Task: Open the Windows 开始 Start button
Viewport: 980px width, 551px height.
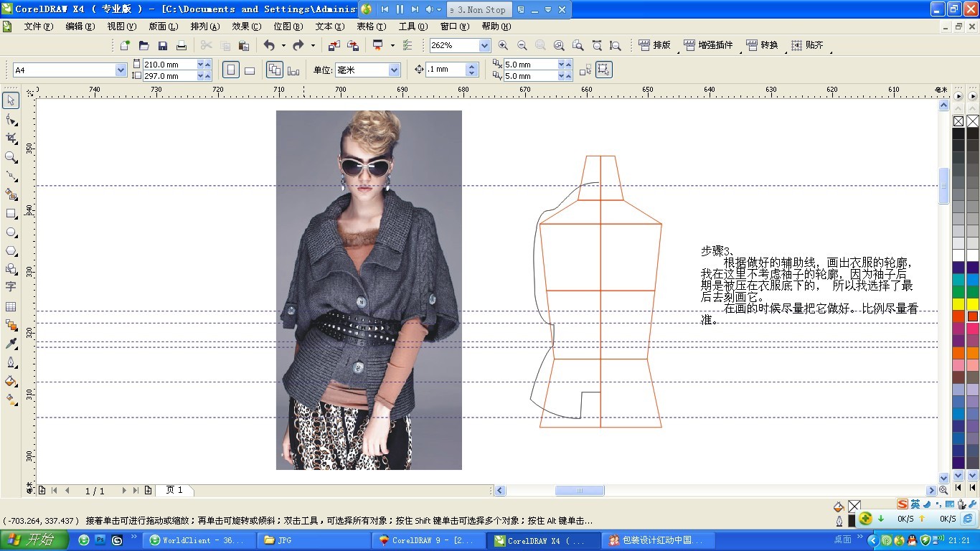Action: 34,540
